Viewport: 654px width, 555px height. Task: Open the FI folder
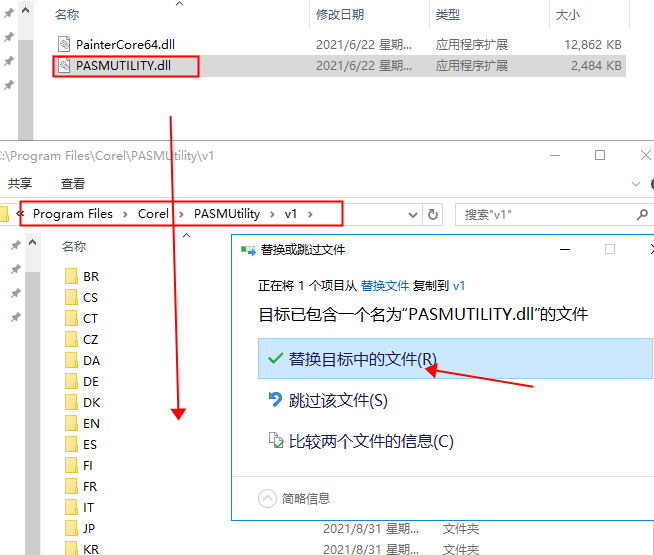79,465
